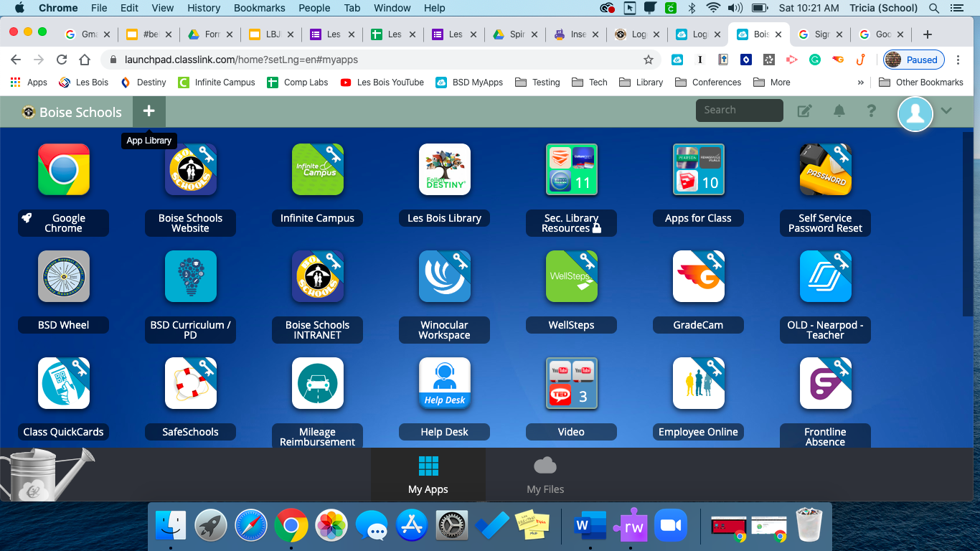Open edit mode pencil icon
This screenshot has width=980, height=551.
point(805,110)
